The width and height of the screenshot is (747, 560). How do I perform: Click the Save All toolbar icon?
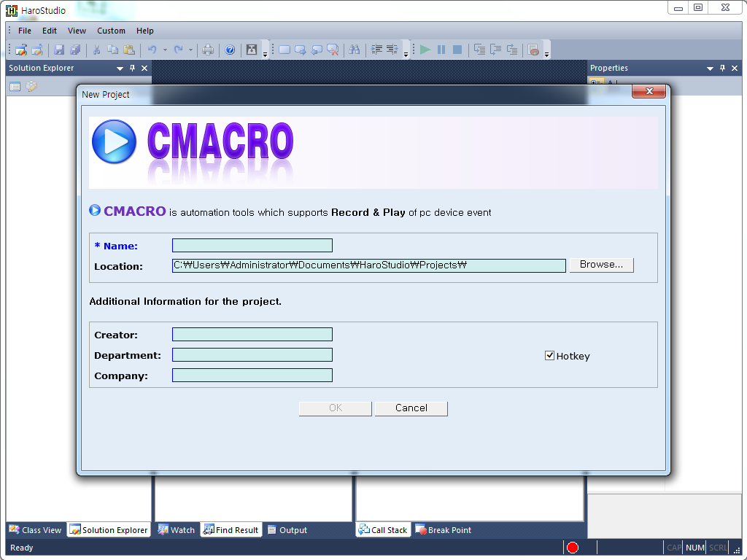[75, 50]
